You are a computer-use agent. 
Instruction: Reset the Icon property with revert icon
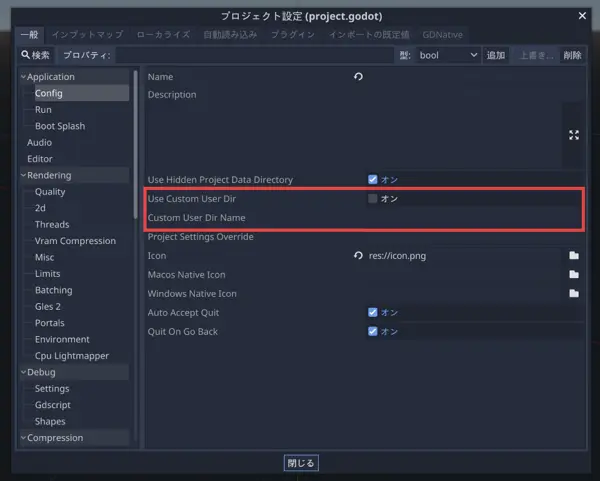coord(358,255)
